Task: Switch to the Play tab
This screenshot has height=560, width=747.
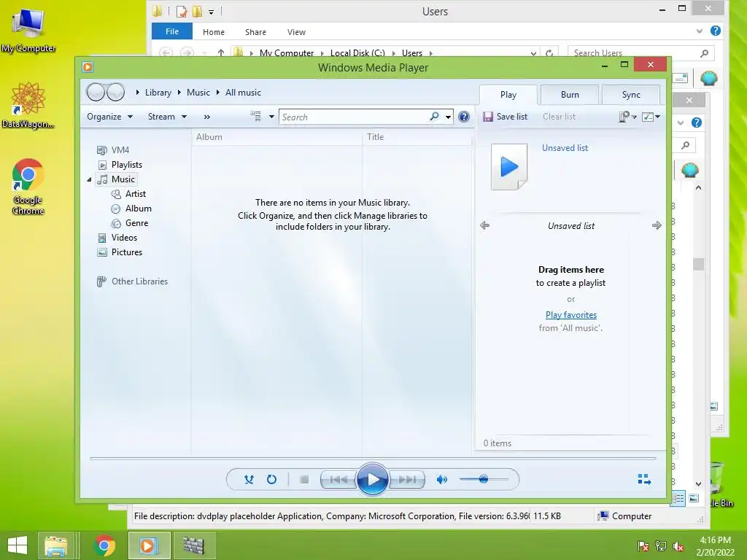Action: pos(508,95)
